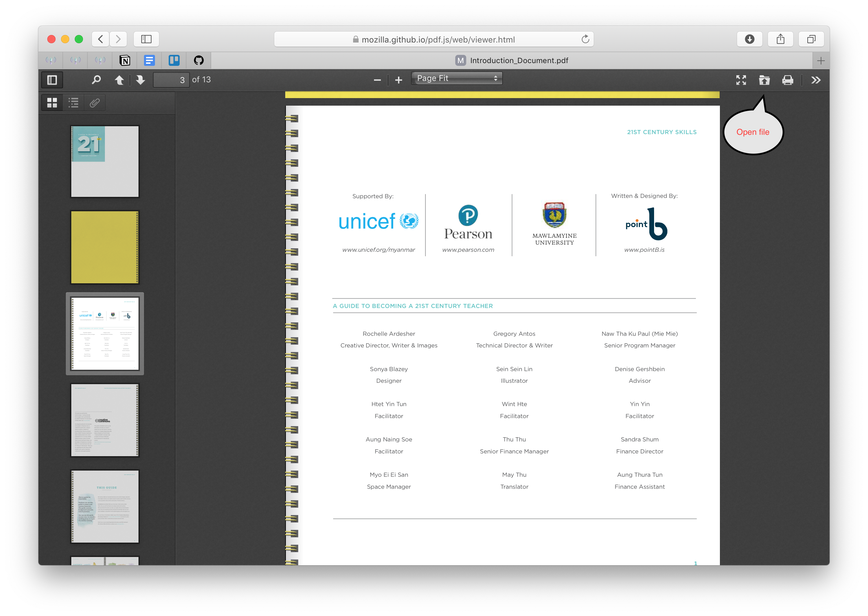Go to the previous page with up arrow

point(120,80)
